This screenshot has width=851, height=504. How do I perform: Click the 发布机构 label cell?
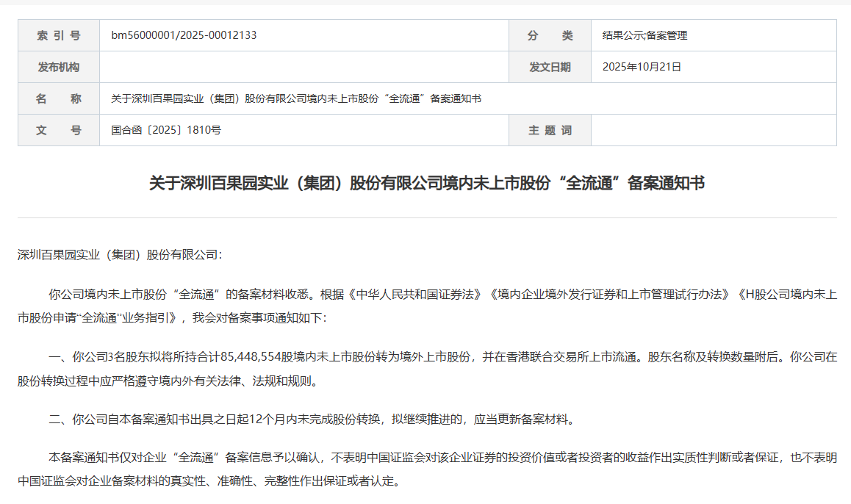tap(59, 67)
